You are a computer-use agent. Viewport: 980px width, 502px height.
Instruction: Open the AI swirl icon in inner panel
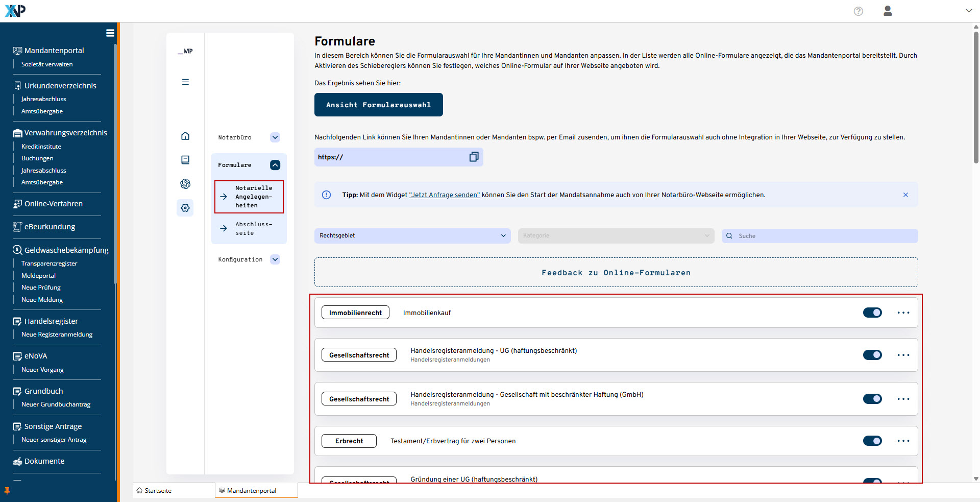185,184
